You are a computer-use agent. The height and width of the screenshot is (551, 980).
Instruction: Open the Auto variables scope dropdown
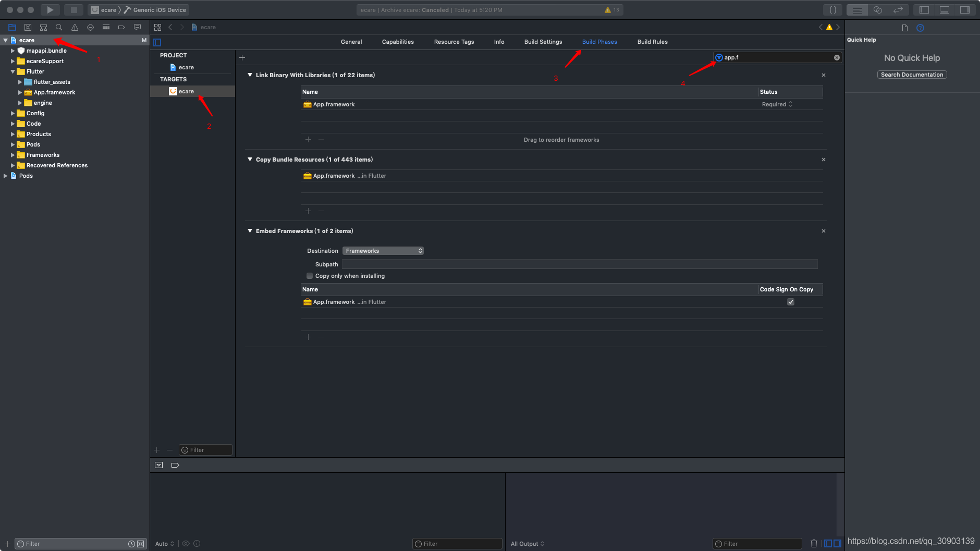pyautogui.click(x=165, y=544)
